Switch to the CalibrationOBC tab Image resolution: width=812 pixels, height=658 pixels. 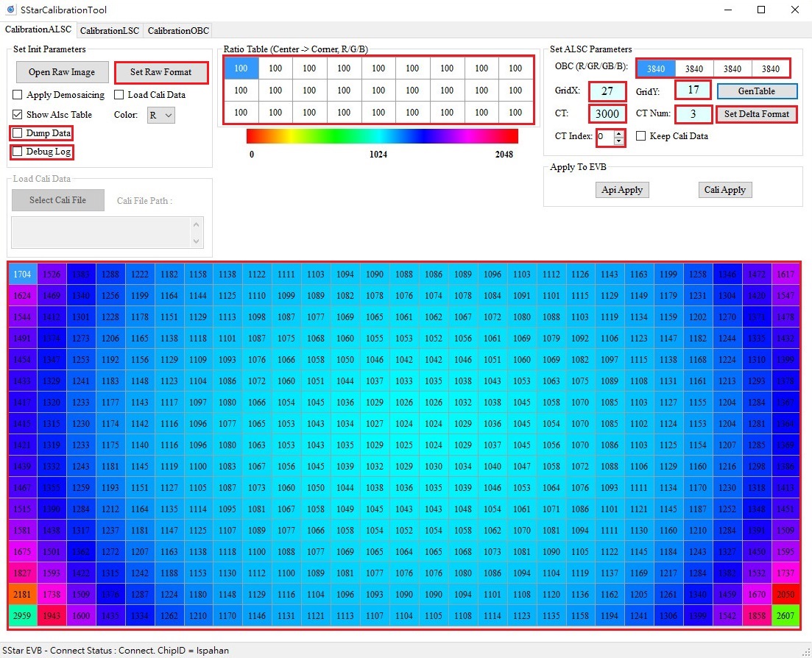(x=177, y=31)
